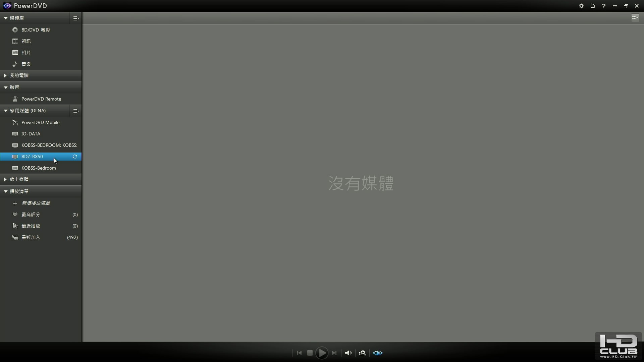
Task: Collapse the 裝置 section
Action: [5, 87]
